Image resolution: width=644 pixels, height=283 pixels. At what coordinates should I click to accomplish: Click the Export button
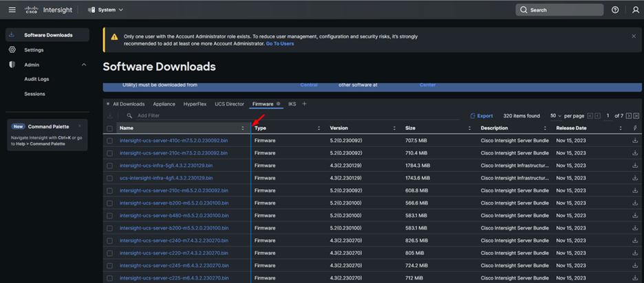click(x=482, y=116)
